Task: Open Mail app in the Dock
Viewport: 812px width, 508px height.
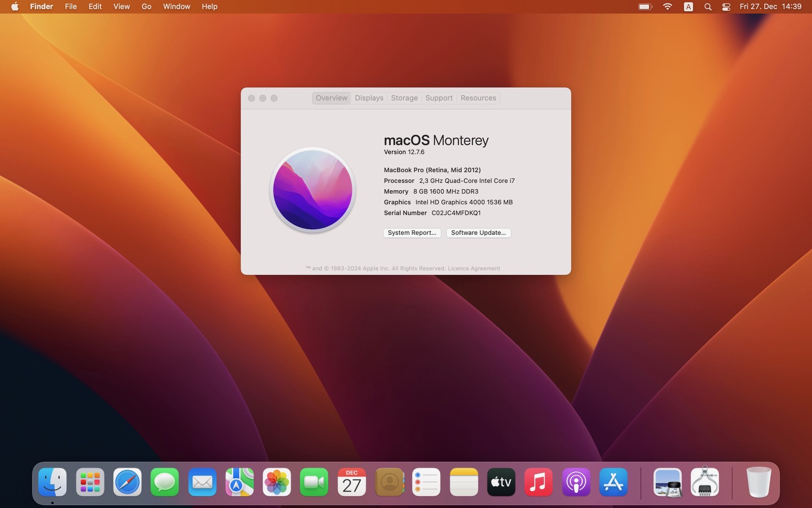Action: (x=202, y=482)
